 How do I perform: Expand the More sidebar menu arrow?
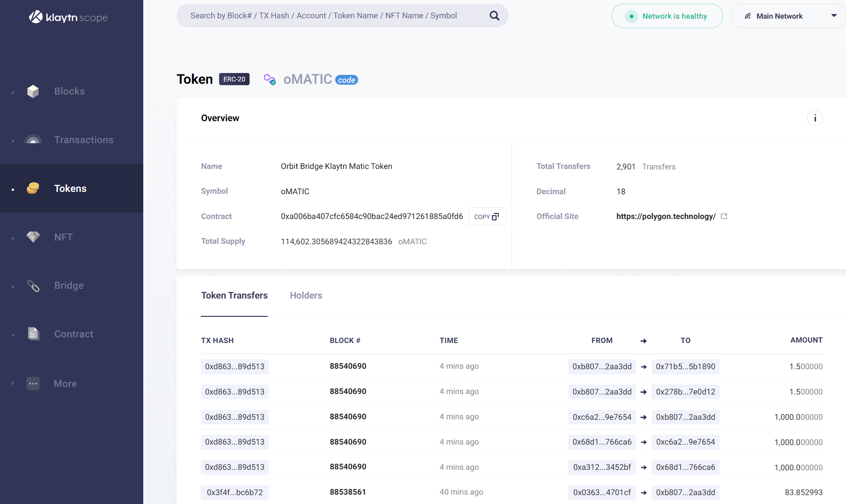pyautogui.click(x=13, y=383)
